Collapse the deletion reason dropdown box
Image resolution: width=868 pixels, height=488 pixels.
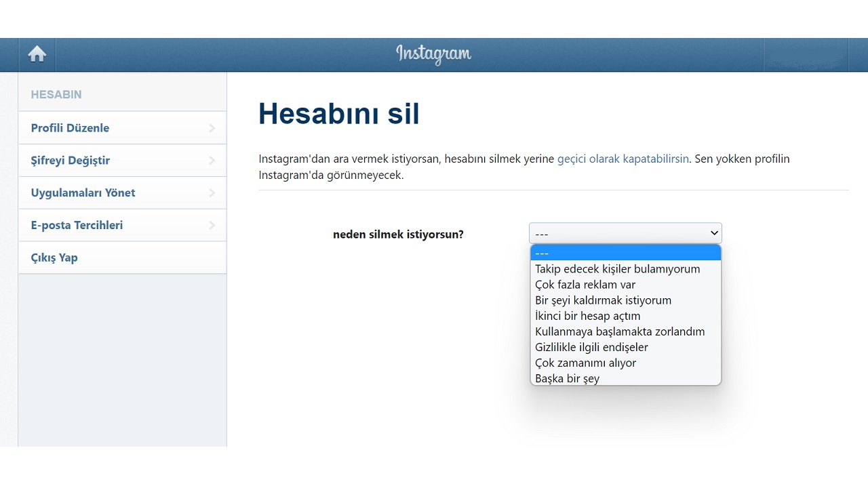625,233
